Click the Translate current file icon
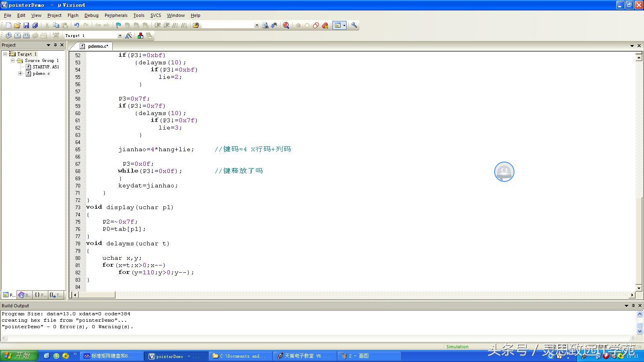The image size is (644, 362). point(8,36)
